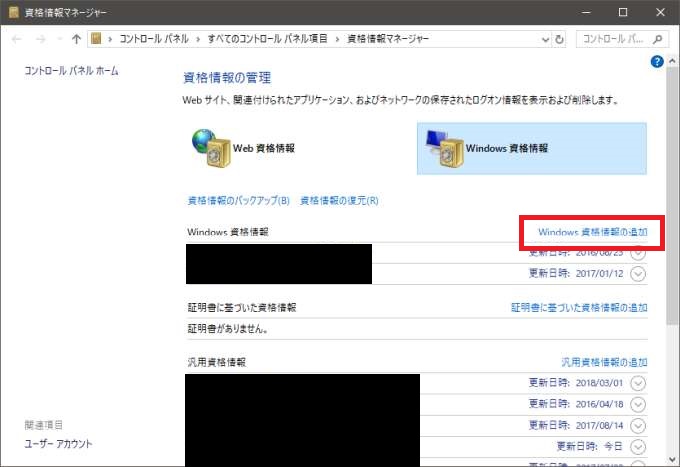Close the 資格情報マネージャー window

tap(660, 12)
